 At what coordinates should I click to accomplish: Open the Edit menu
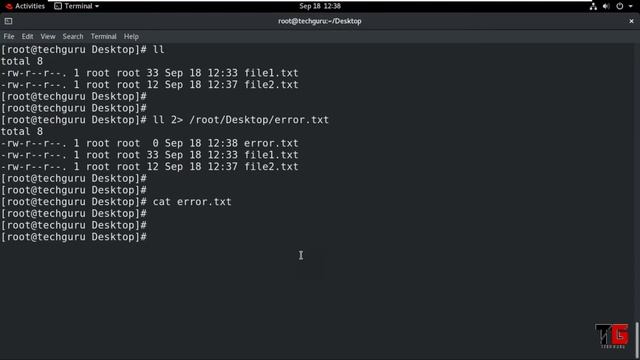click(27, 36)
